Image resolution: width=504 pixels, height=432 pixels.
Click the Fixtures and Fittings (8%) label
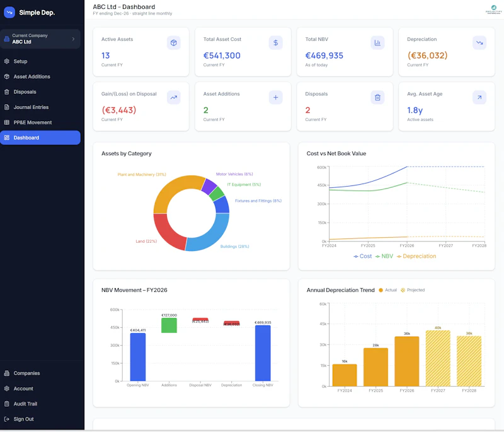coord(258,201)
